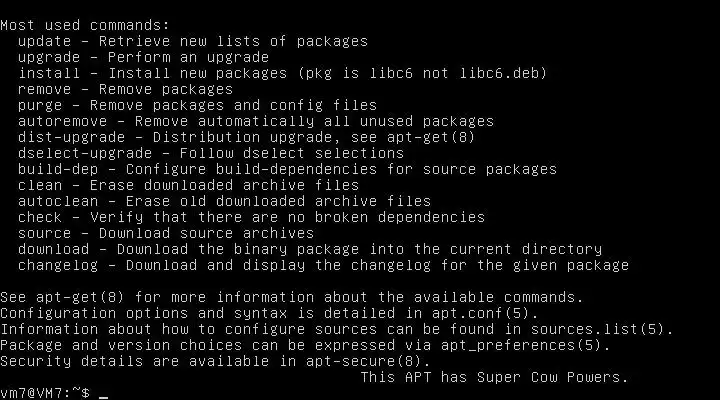Click the "Most used commands:" heading

[x=85, y=25]
